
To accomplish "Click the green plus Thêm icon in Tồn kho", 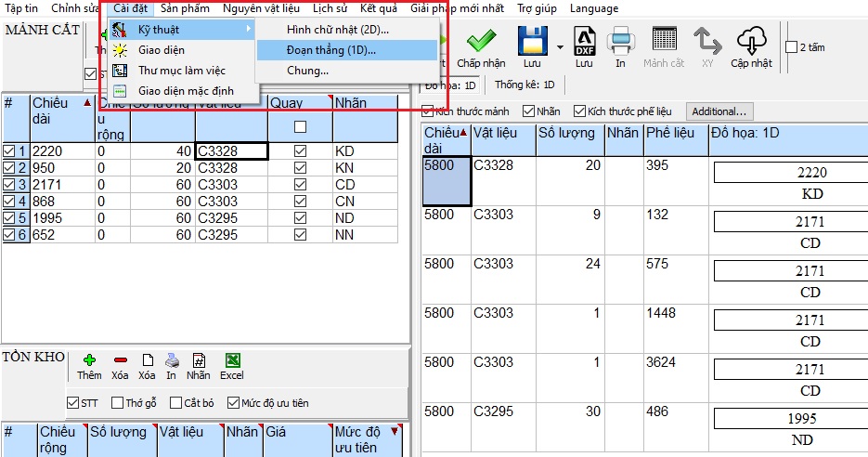I will pos(89,360).
